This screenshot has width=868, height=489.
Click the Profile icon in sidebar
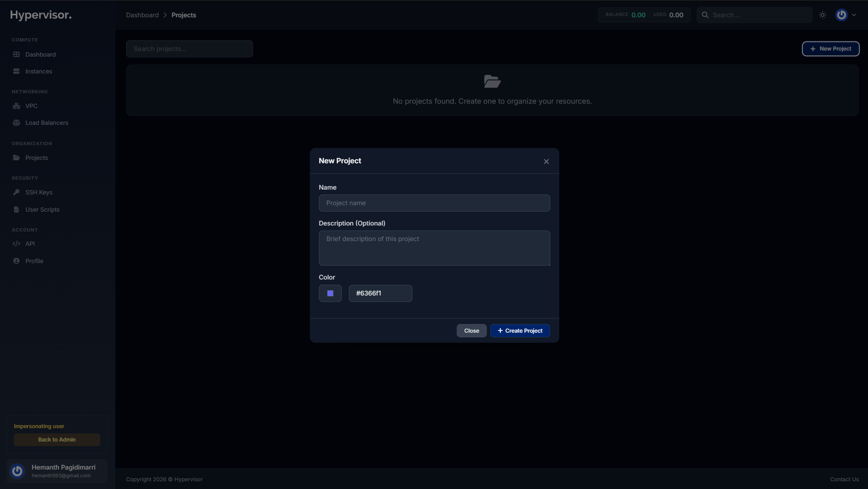click(x=16, y=261)
